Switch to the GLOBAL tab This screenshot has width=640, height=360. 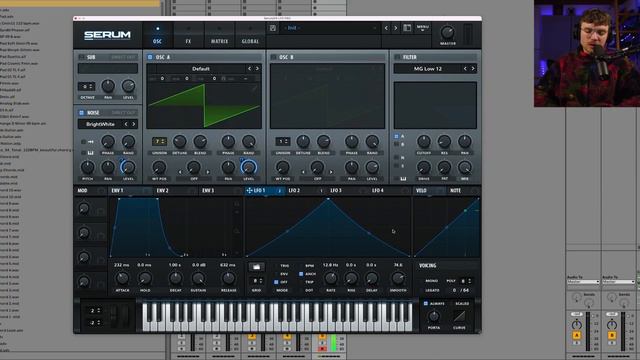point(250,36)
